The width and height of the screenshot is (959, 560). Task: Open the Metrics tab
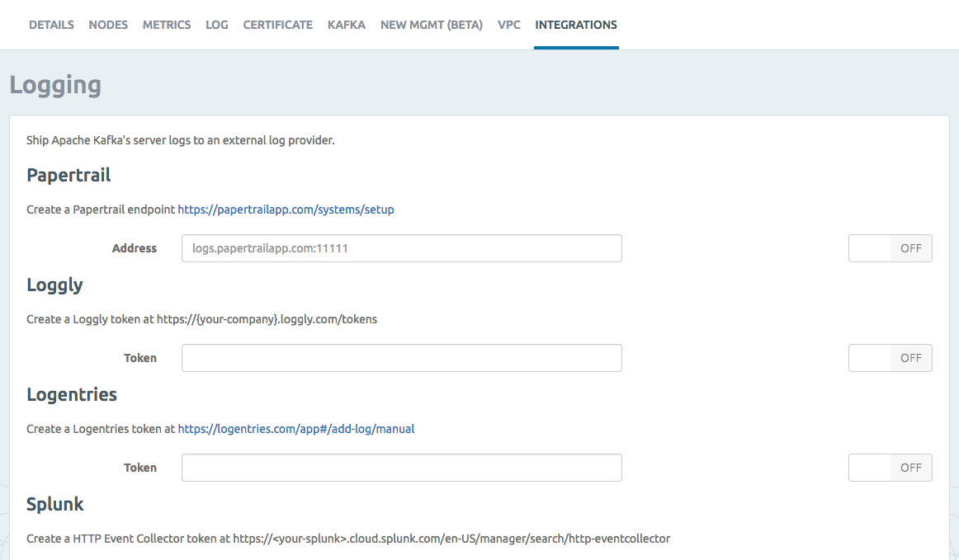tap(167, 25)
